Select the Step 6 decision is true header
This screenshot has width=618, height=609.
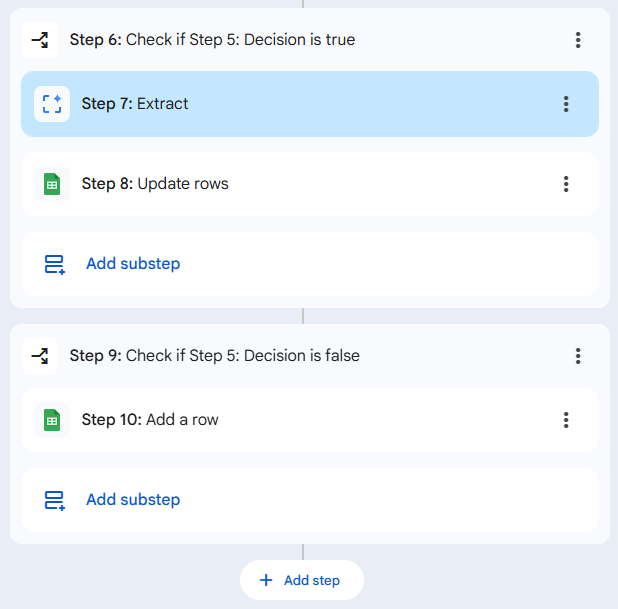[x=212, y=40]
